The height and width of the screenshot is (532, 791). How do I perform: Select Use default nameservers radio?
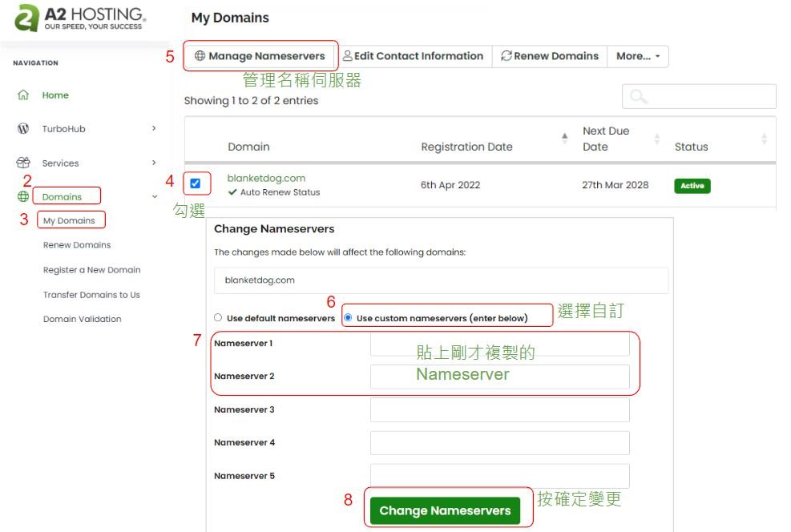pos(218,318)
